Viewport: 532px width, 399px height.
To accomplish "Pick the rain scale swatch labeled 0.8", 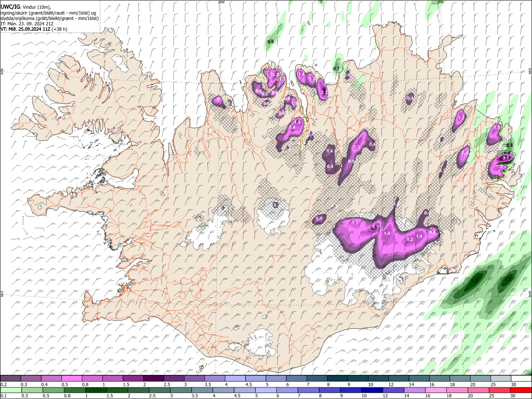I will (x=74, y=390).
